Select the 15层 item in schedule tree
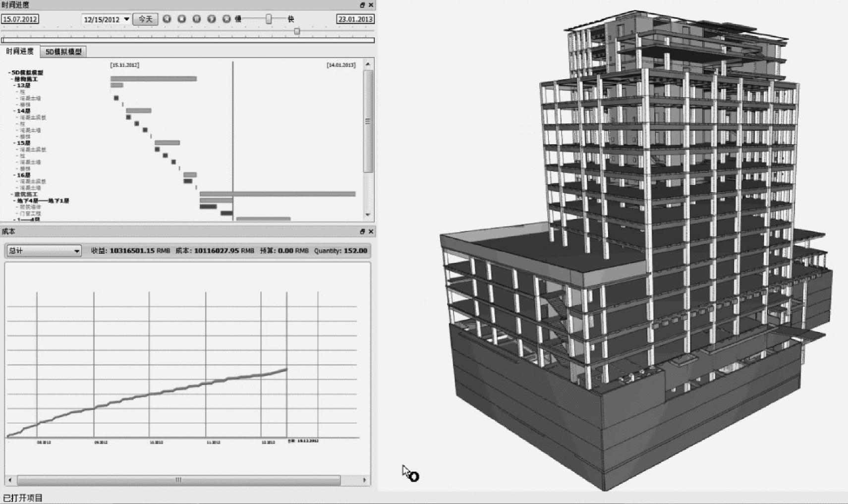Image resolution: width=848 pixels, height=504 pixels. [x=24, y=143]
